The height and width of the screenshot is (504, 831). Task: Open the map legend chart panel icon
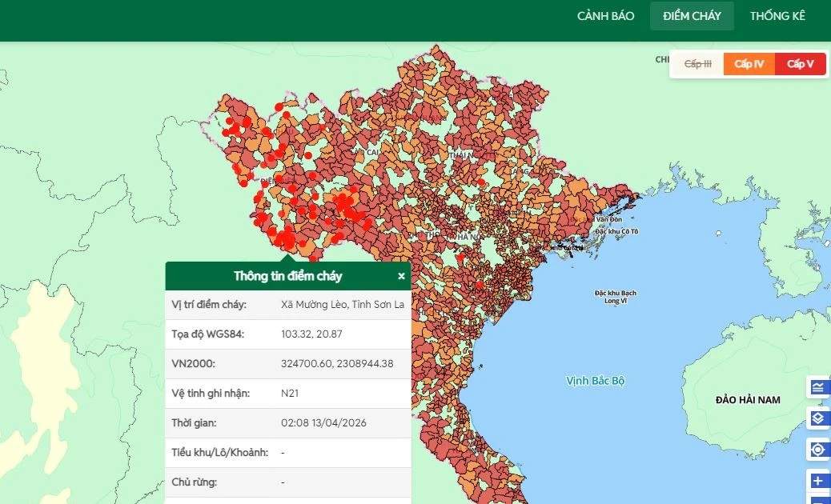(817, 388)
